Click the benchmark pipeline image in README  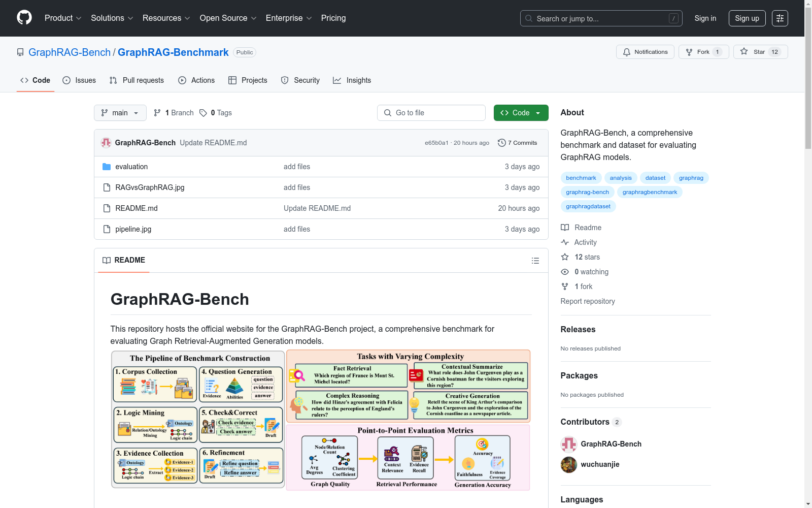click(x=321, y=420)
